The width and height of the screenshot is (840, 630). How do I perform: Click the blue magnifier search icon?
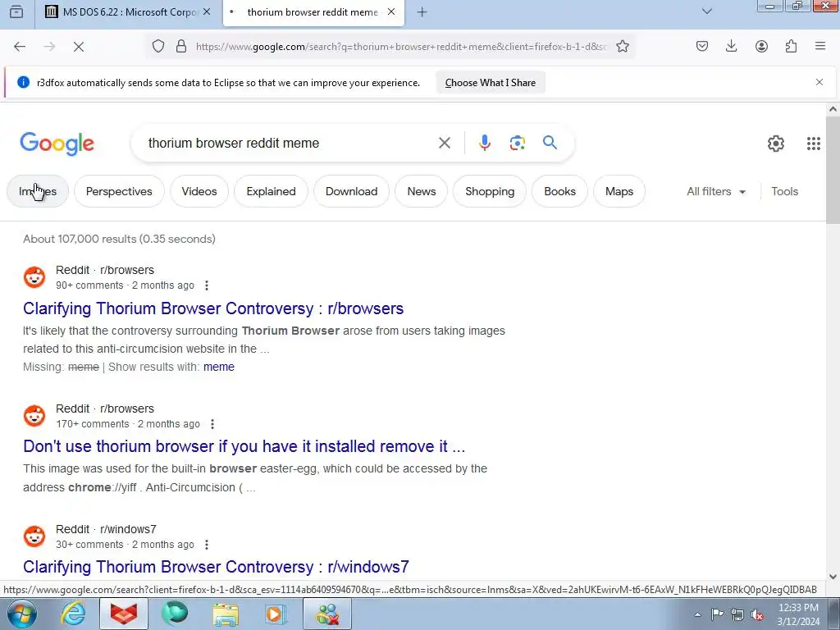(550, 143)
